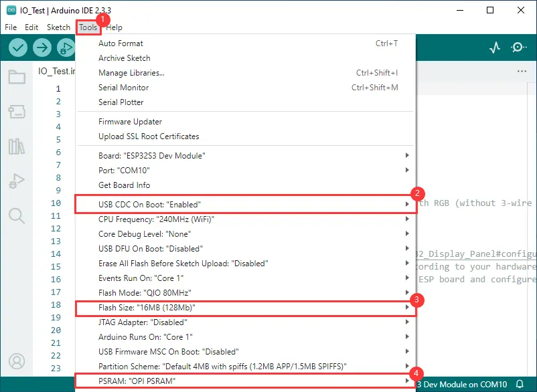
Task: Click the Verify checkmark button
Action: (18, 47)
